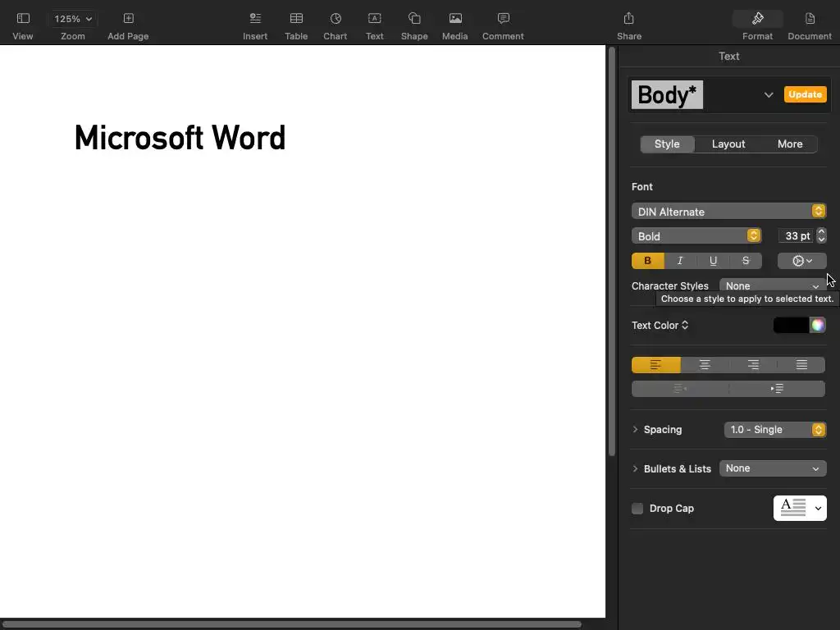Open the Shape picker
840x630 pixels.
click(414, 25)
